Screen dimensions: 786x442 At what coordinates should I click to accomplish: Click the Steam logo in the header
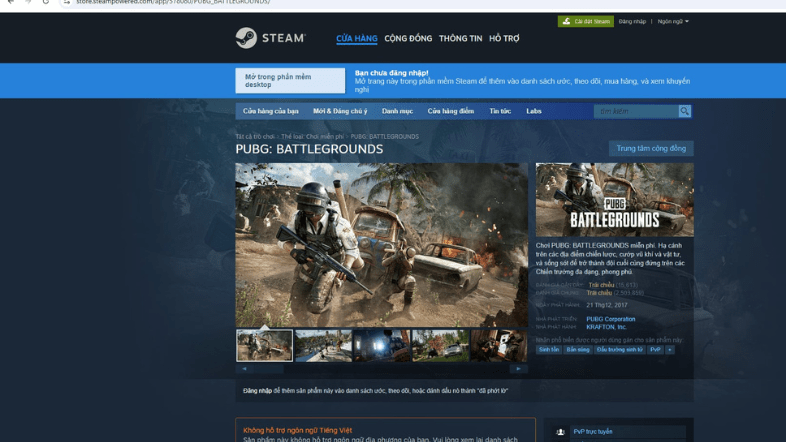[x=263, y=38]
